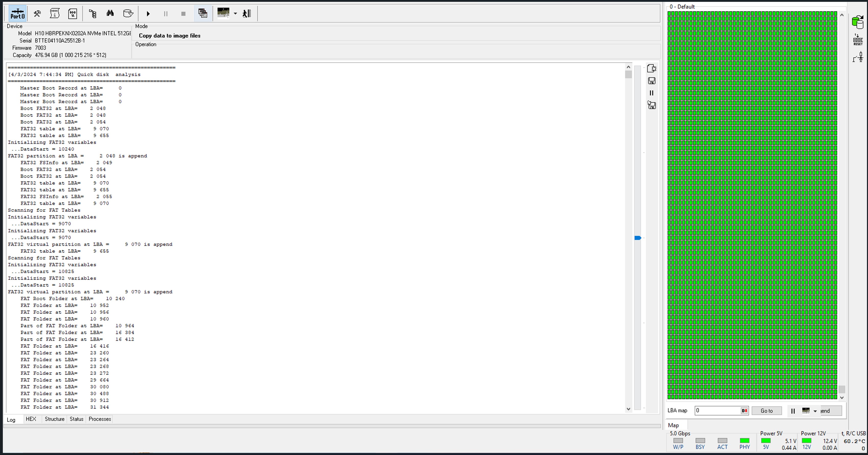868x455 pixels.
Task: Click log line '...DataStart = 10240'
Action: (43, 149)
